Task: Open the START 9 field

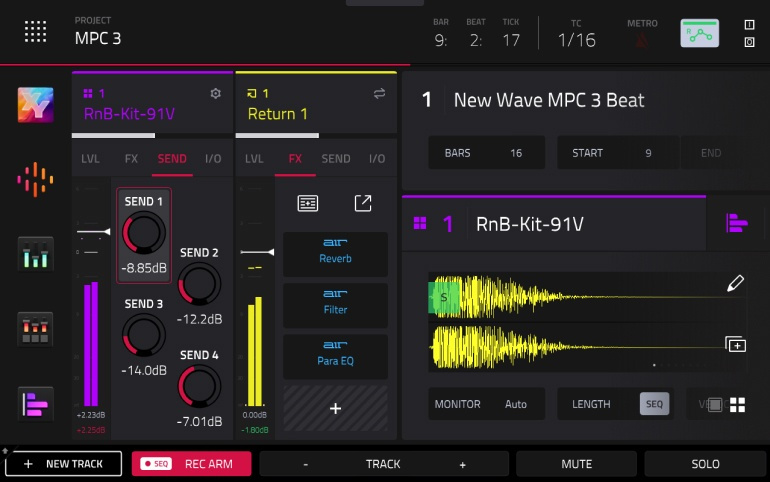Action: tap(618, 153)
